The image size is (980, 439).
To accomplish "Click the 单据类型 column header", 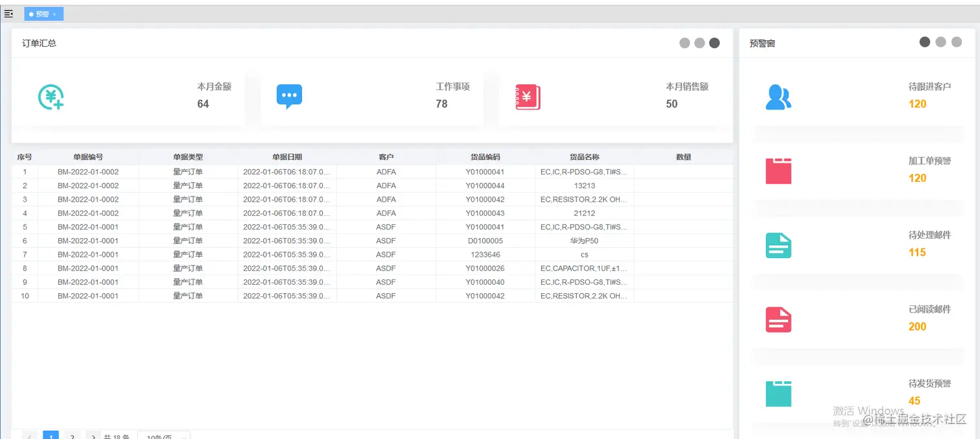I will tap(188, 157).
